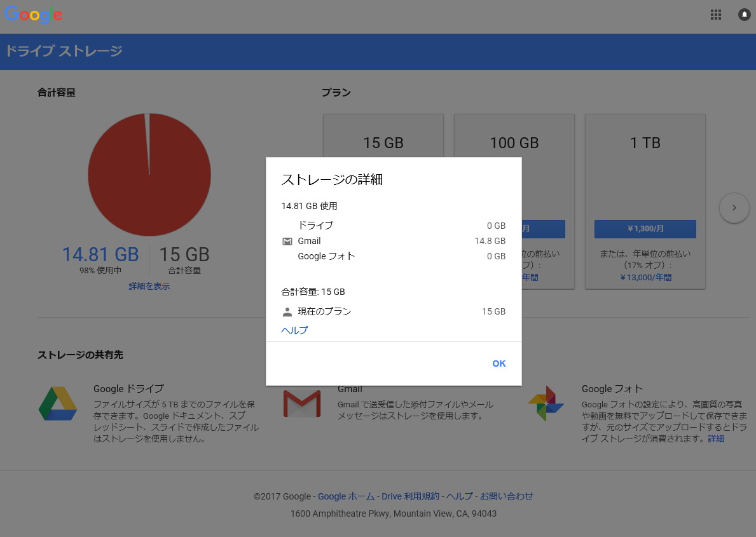
Task: Click the 1 TB plan heading
Action: [x=645, y=143]
